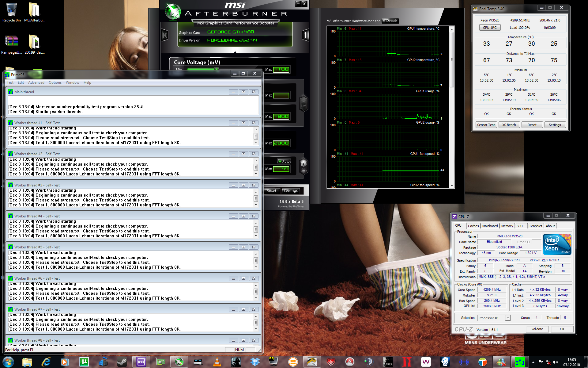588x368 pixels.
Task: Toggle Auto fan speed in Afterburner
Action: pos(284,161)
